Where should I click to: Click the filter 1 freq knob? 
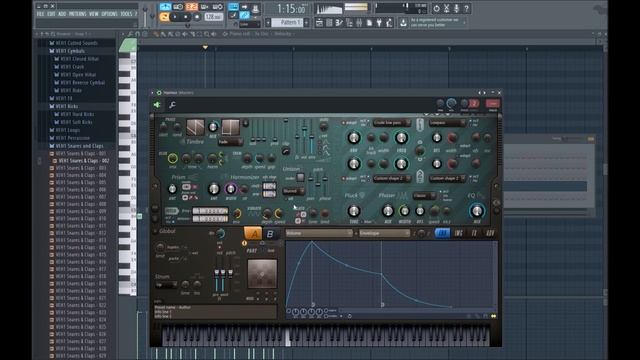click(x=401, y=138)
